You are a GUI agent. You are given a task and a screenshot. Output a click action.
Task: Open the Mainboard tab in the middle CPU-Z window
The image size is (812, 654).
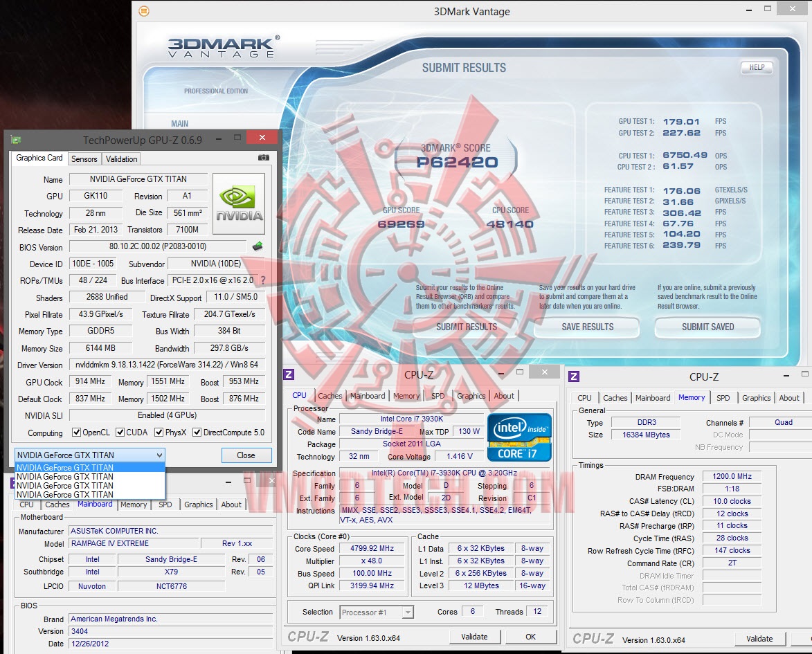click(x=368, y=396)
